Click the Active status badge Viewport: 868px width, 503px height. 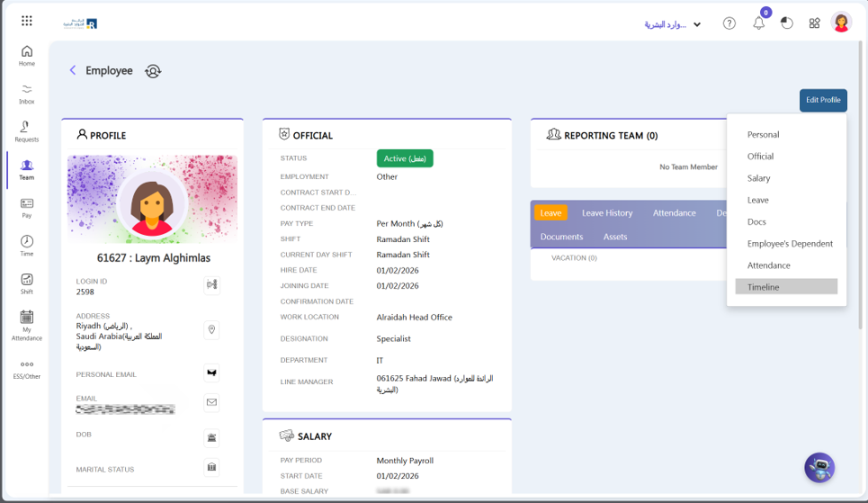(405, 158)
